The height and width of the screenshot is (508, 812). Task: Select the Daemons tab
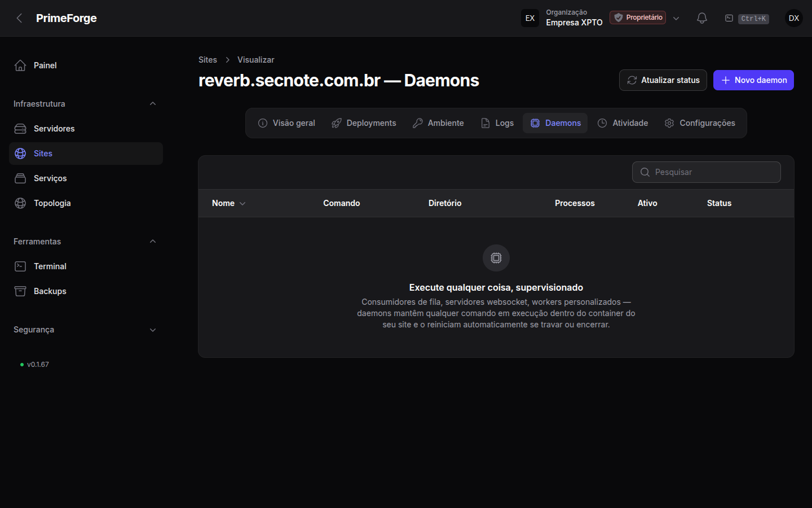[555, 123]
